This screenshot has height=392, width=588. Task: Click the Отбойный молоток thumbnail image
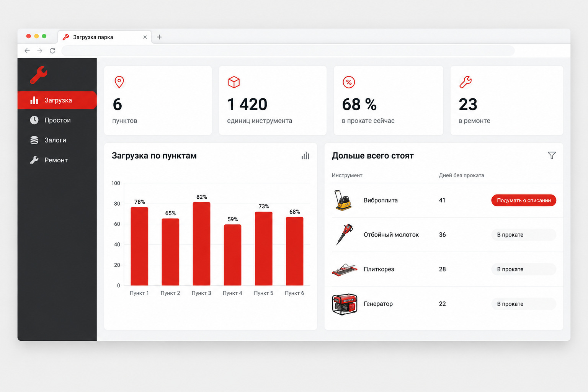pyautogui.click(x=344, y=235)
